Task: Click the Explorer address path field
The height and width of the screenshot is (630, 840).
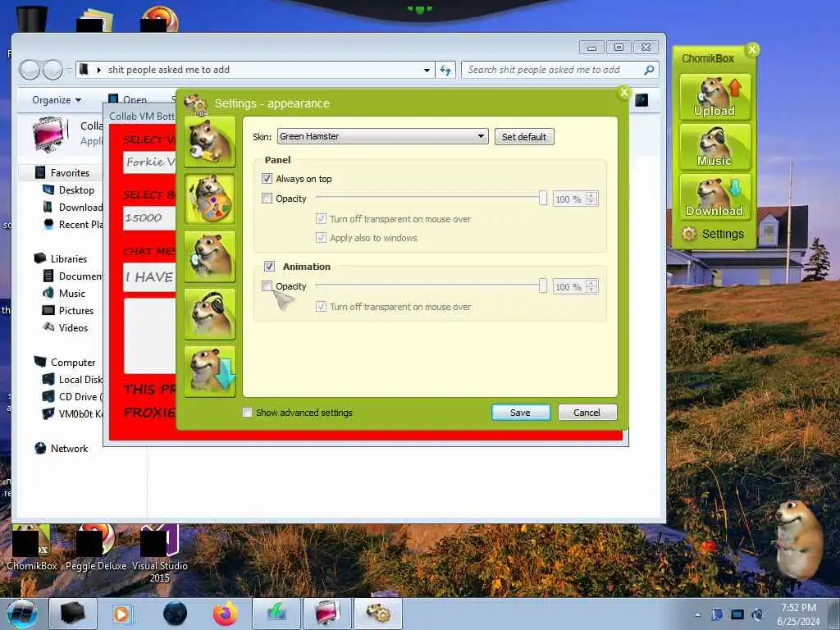Action: [x=254, y=70]
